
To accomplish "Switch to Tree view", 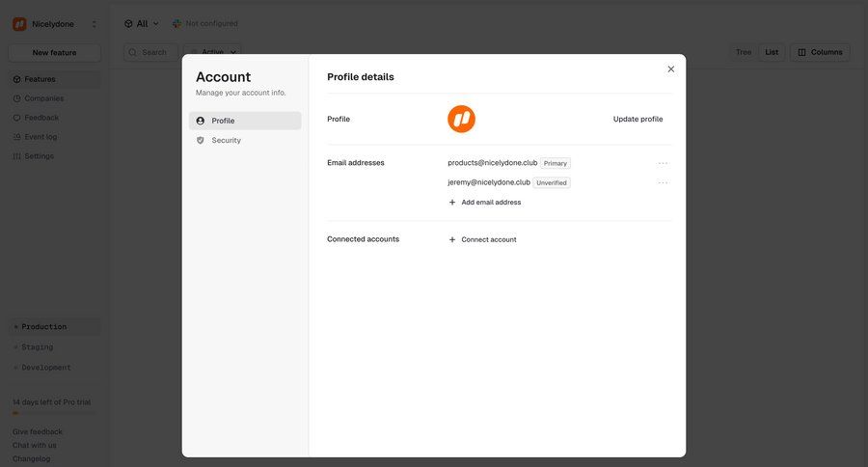I will [x=744, y=52].
